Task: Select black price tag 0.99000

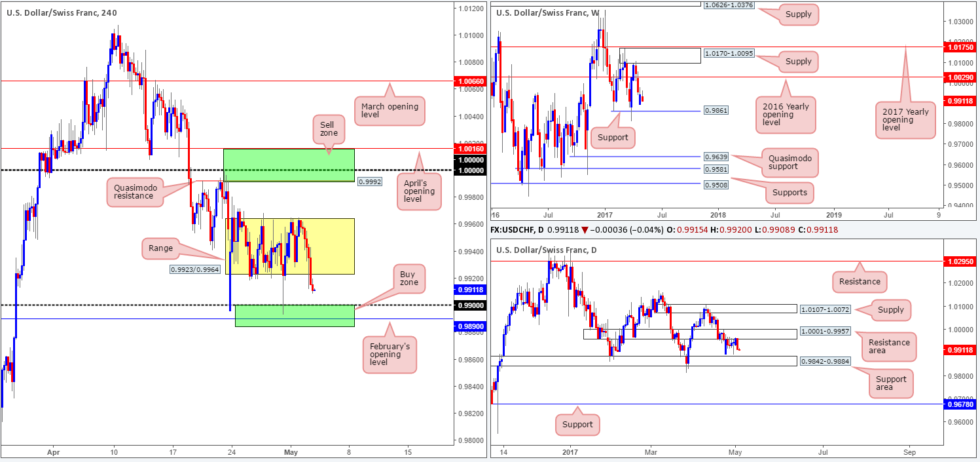Action: [x=469, y=305]
